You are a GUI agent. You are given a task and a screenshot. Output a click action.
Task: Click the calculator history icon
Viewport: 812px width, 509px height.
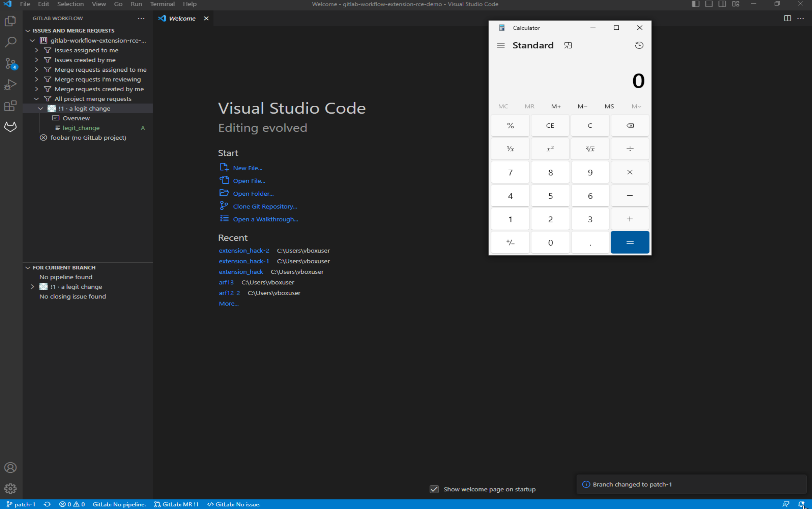(639, 45)
